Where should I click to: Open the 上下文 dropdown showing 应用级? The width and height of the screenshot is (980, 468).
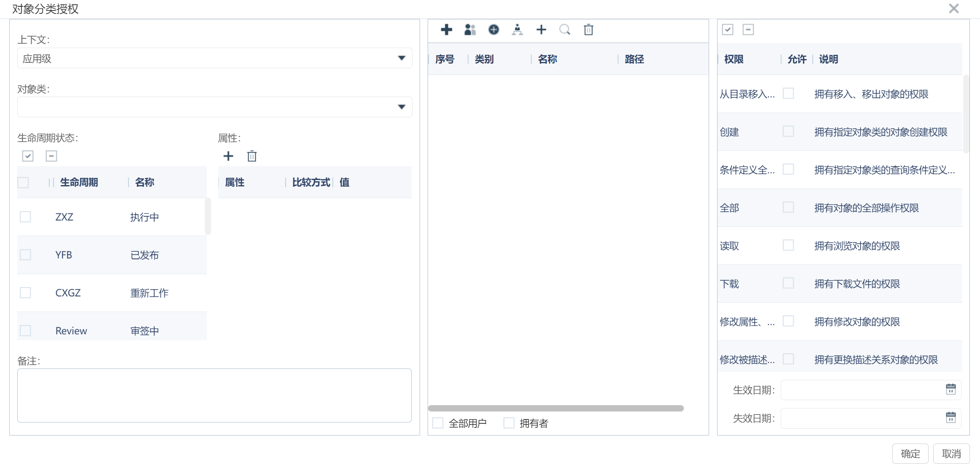click(x=214, y=58)
